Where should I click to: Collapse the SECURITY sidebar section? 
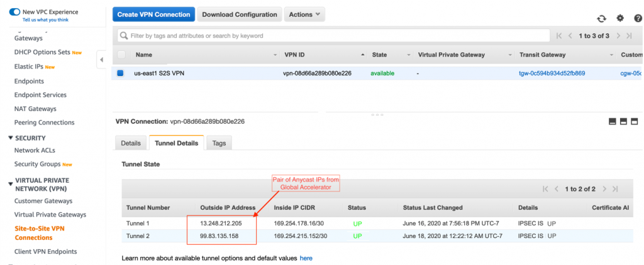(11, 138)
